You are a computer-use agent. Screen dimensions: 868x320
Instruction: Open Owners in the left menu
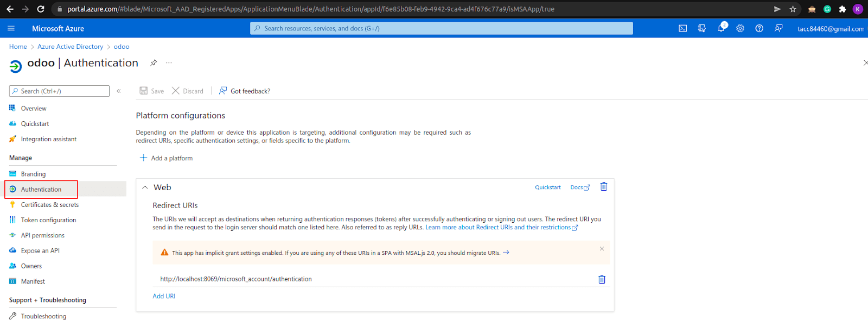click(x=31, y=266)
